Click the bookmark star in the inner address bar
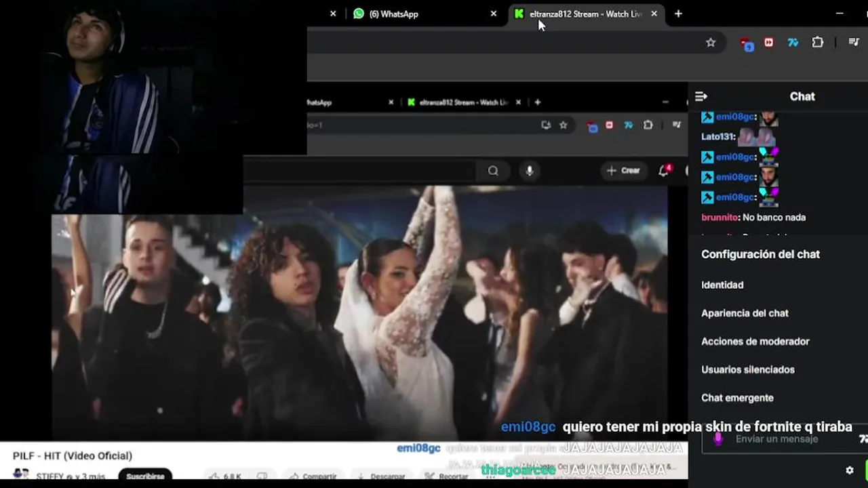This screenshot has height=488, width=868. tap(563, 125)
